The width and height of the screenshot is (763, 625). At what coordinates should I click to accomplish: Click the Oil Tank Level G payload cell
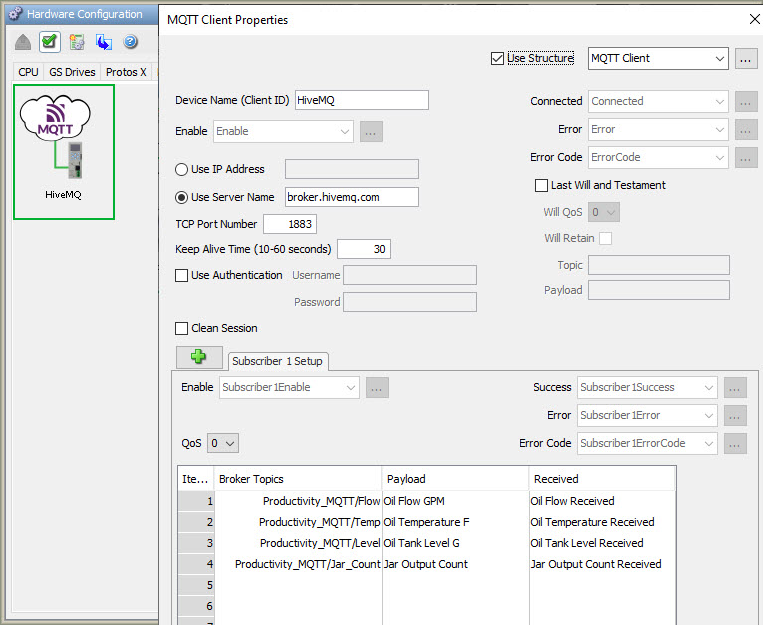pyautogui.click(x=455, y=543)
